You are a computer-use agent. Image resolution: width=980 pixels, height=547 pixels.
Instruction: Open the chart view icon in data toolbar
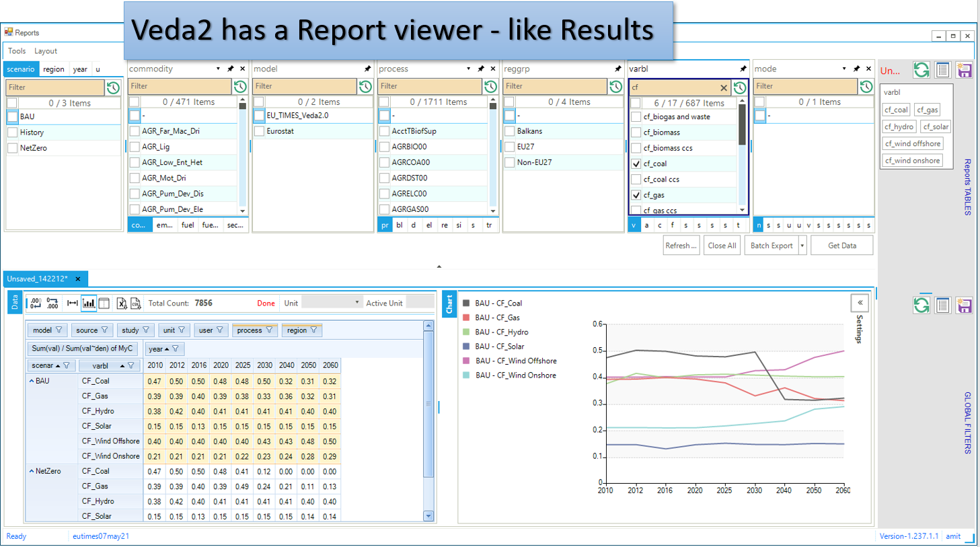click(89, 303)
